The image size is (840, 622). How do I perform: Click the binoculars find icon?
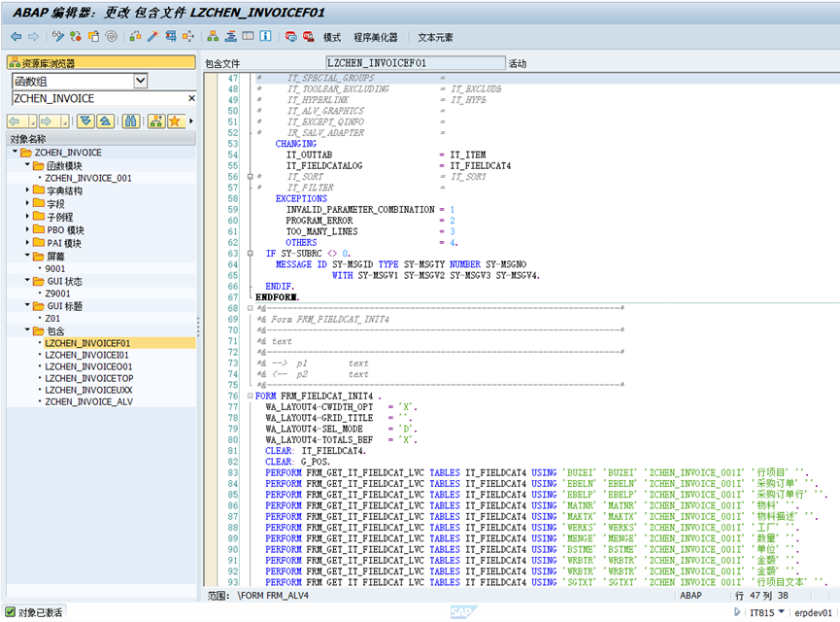(131, 121)
